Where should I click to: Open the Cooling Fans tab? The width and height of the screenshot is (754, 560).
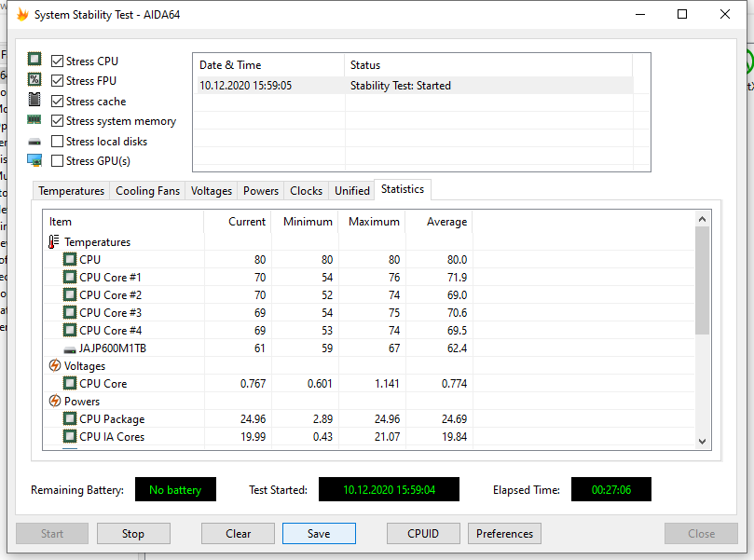pyautogui.click(x=147, y=191)
